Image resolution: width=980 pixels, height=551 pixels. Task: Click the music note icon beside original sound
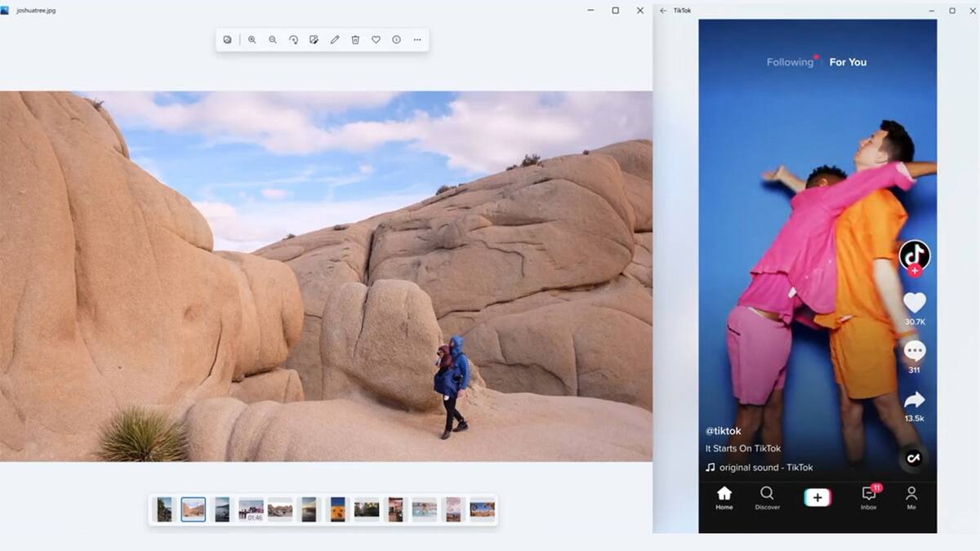(x=710, y=468)
